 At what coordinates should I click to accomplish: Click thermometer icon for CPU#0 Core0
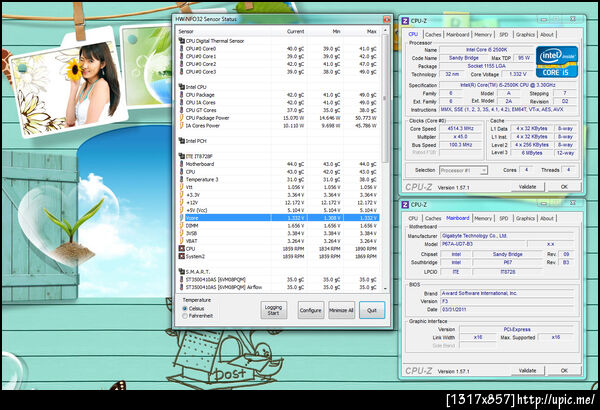181,49
